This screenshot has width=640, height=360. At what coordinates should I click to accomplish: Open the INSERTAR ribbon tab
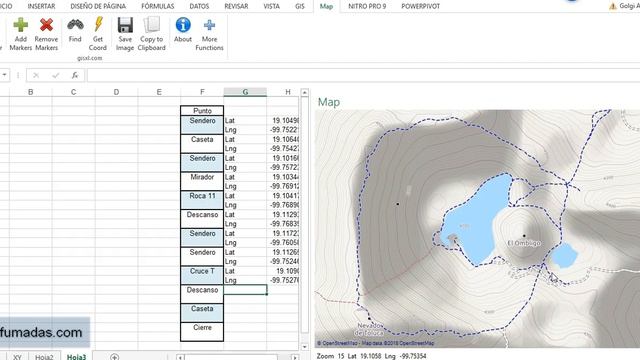[41, 6]
